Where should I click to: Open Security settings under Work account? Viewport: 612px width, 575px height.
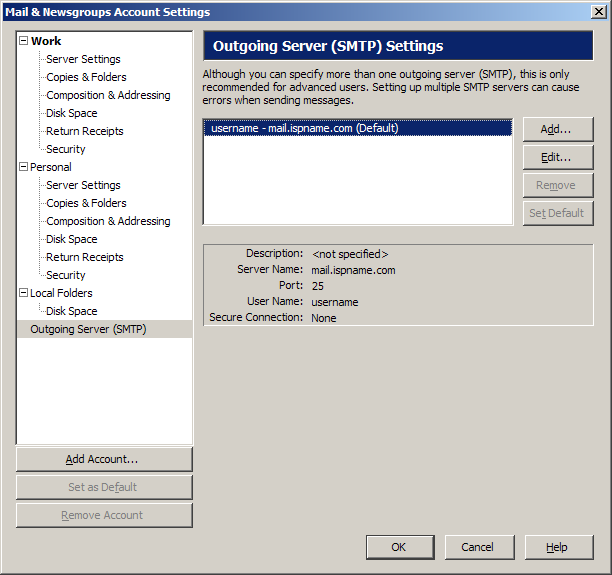click(x=66, y=149)
